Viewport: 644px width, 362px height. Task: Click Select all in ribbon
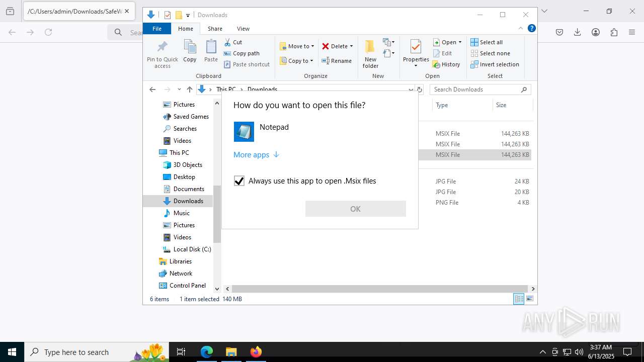pos(487,42)
